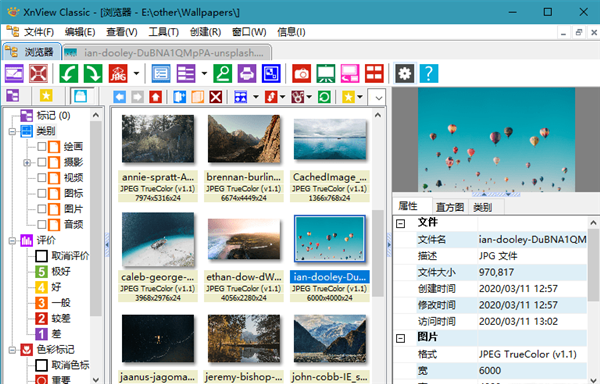Screen dimensions: 600x384
Task: Click the rotate right green arrow icon
Action: click(x=93, y=73)
